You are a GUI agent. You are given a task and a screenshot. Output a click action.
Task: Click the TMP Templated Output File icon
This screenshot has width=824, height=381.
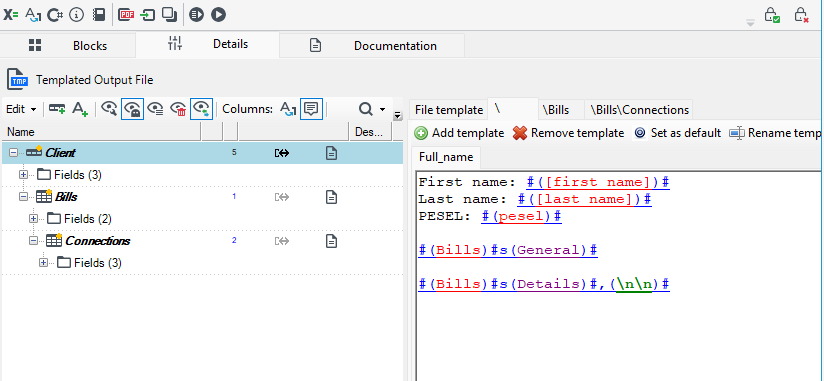[x=18, y=80]
